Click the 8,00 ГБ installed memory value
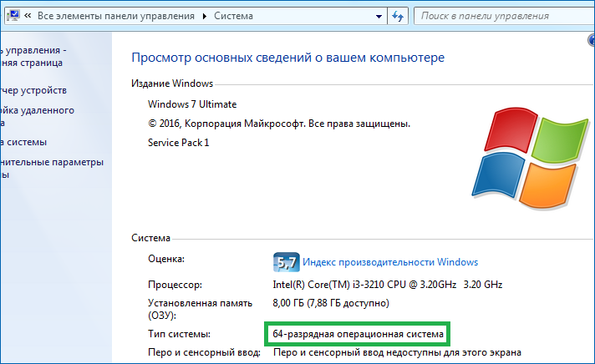This screenshot has width=595, height=364. coord(331,303)
